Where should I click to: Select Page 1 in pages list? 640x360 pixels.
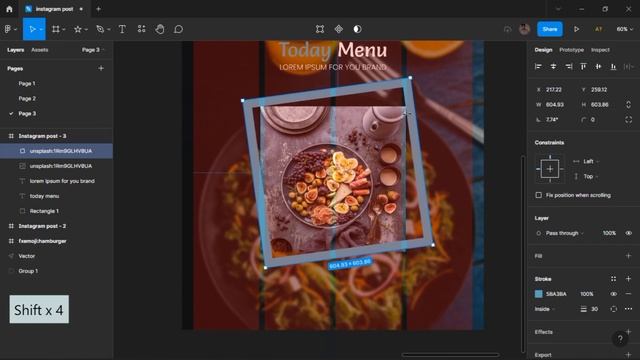click(27, 83)
